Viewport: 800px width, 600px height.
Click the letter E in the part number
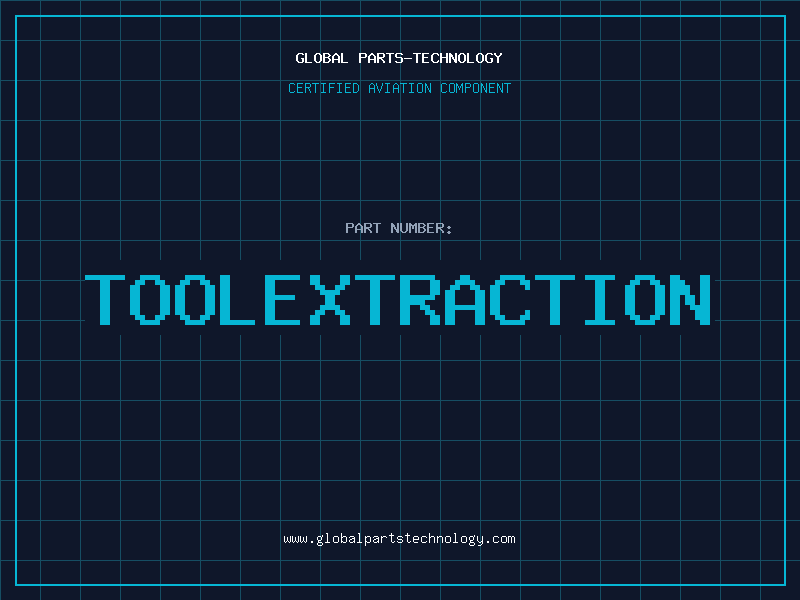[x=285, y=299]
